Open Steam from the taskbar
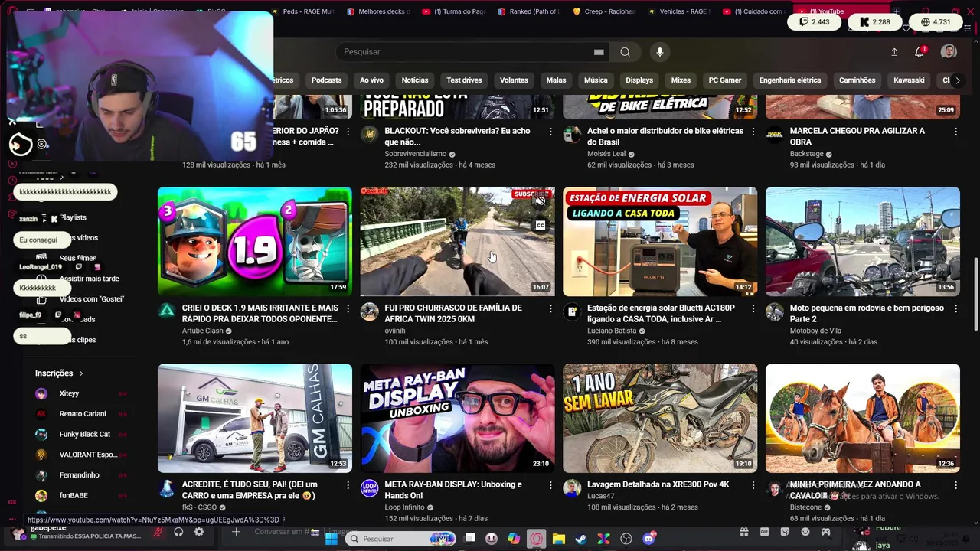980x551 pixels. tap(581, 539)
